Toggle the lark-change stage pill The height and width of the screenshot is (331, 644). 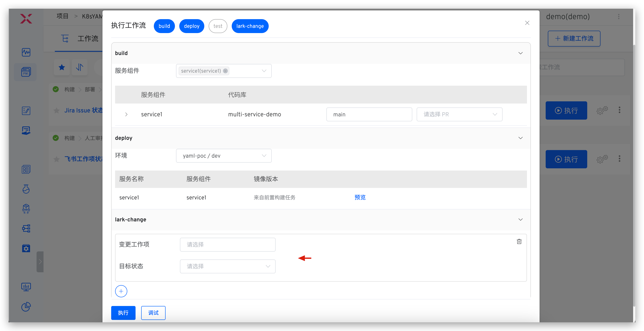coord(250,26)
